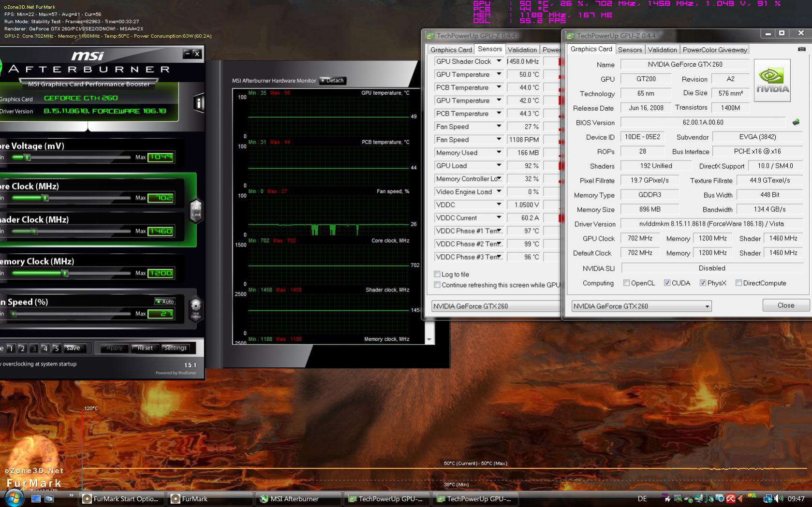Switch to Graphics Card tab in back GPU-Z window
The width and height of the screenshot is (812, 507).
pos(451,50)
